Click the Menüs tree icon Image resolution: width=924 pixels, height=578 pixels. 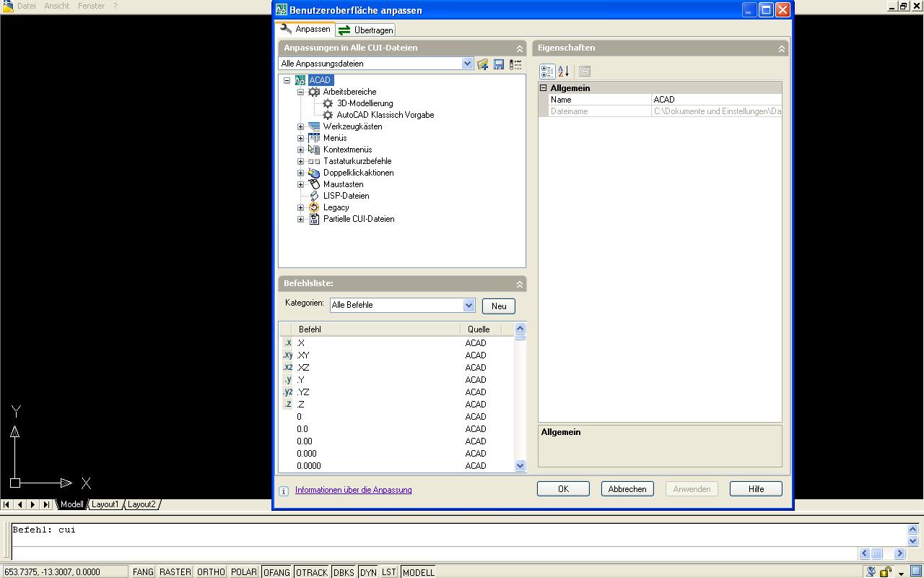coord(314,138)
